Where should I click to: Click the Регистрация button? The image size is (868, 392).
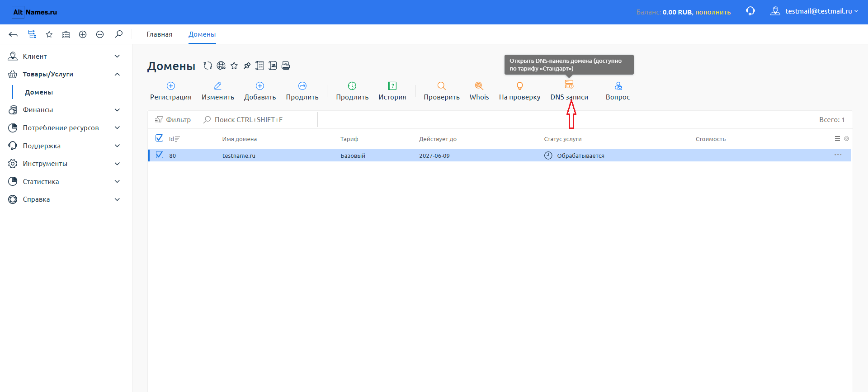[x=171, y=91]
